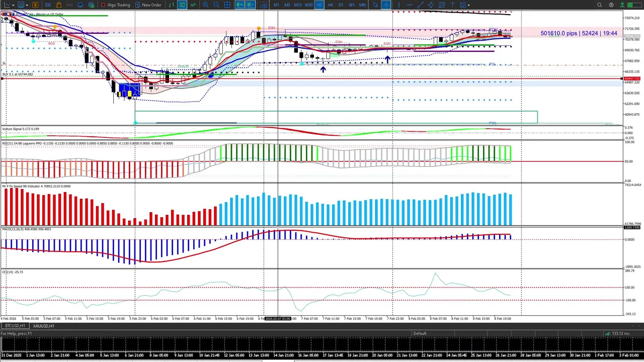Screen dimensions: 644x362
Task: Click the LVL signal level icon
Action: click(x=622, y=5)
